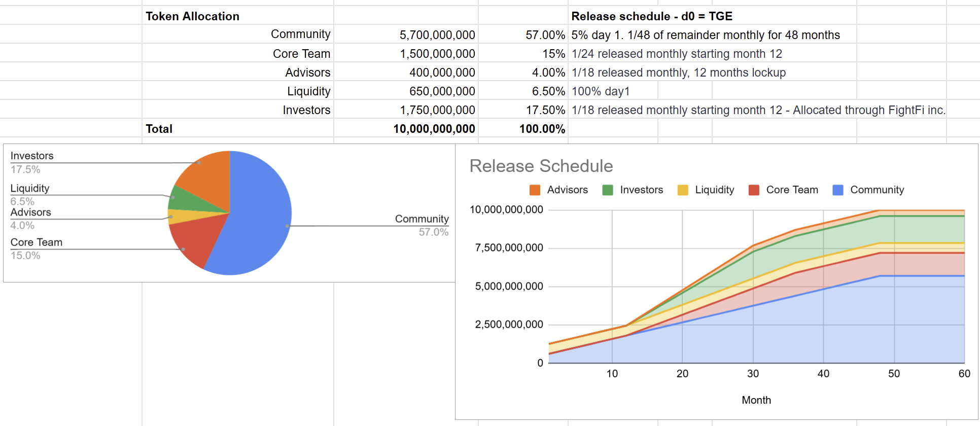Click the Month axis title
980x426 pixels.
point(756,400)
